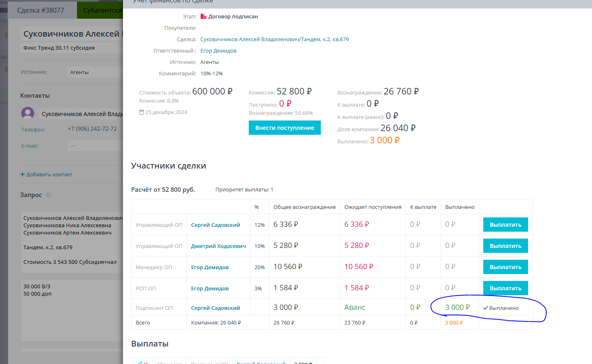Click the contract-signed stage icon
The image size is (592, 364).
pyautogui.click(x=204, y=17)
